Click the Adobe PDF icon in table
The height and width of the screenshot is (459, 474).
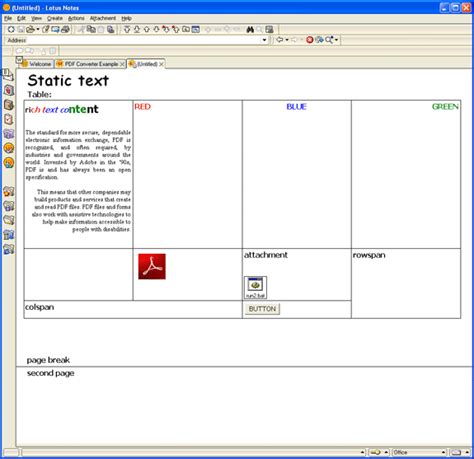pyautogui.click(x=152, y=266)
